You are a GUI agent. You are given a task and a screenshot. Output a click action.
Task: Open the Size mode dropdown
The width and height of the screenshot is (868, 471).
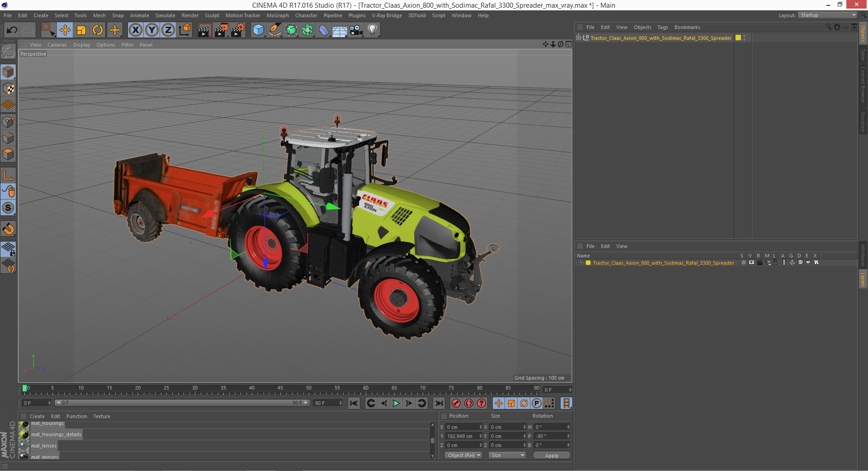(508, 455)
